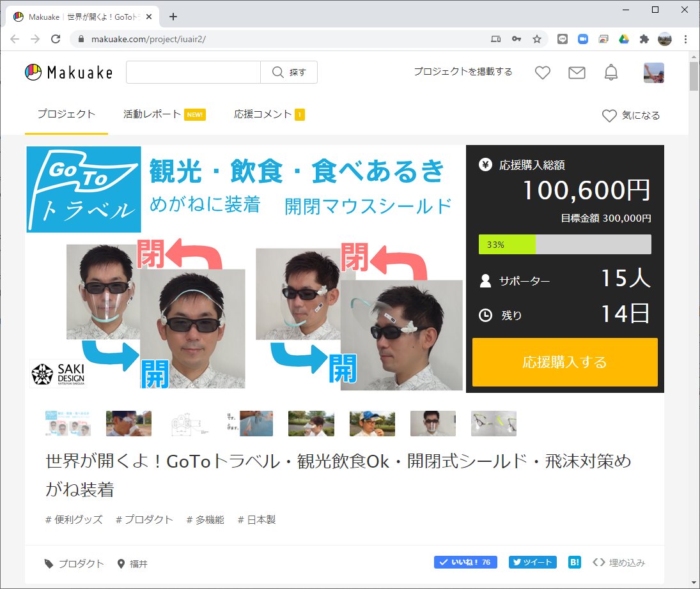
Task: Open the Chrome three-dot menu
Action: pyautogui.click(x=685, y=39)
